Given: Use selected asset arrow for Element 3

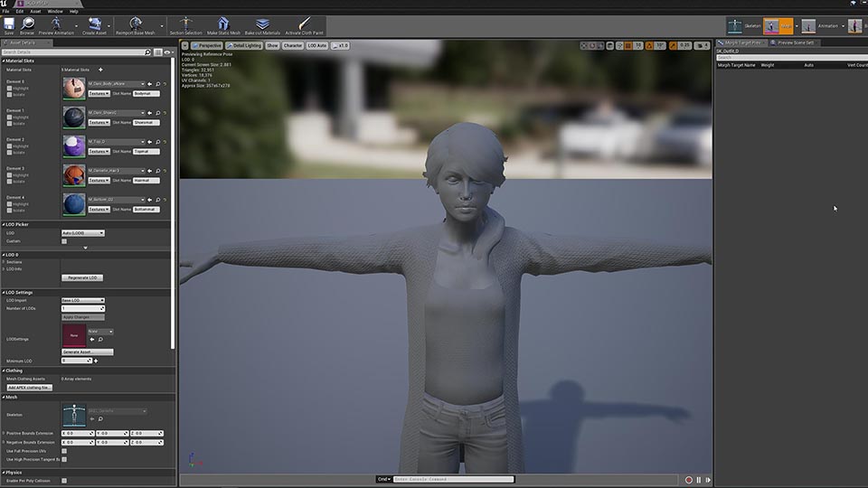Looking at the screenshot, I should point(149,171).
